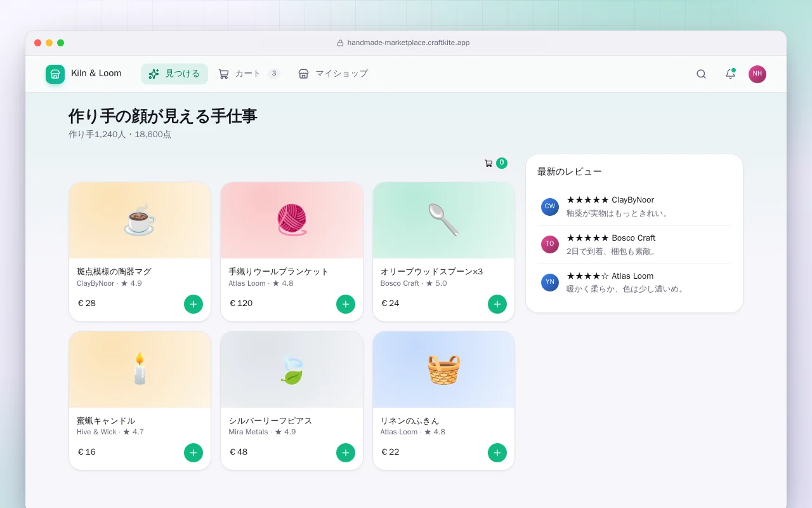Add オリーブウッドスプーン×3 with plus button
The width and height of the screenshot is (812, 508).
point(497,304)
